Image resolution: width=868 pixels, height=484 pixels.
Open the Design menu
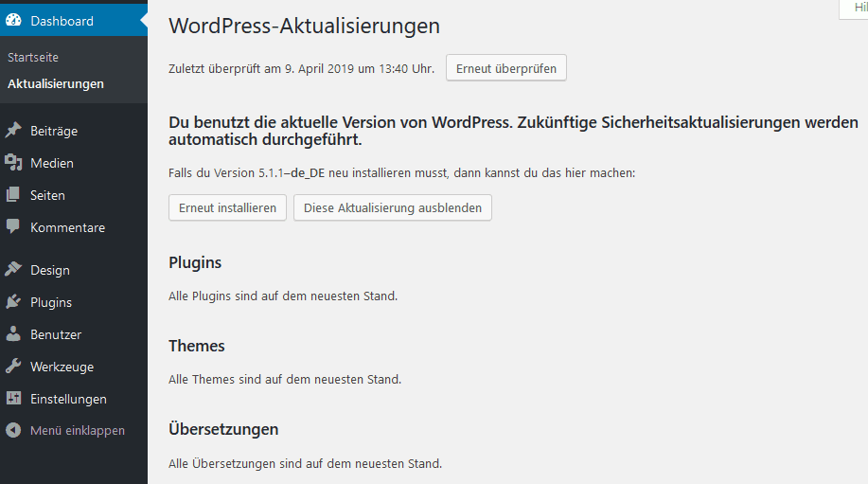pos(74,270)
